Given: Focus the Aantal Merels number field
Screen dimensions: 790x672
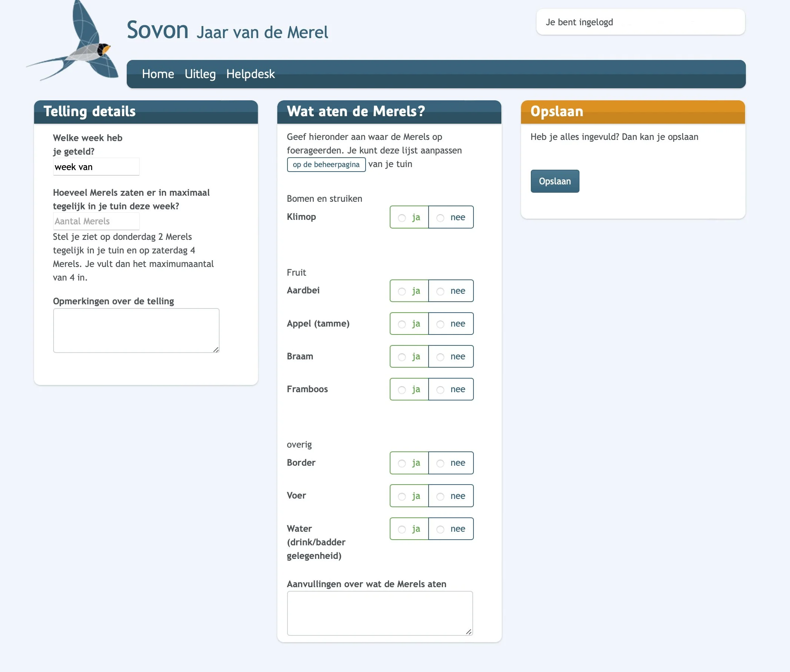Looking at the screenshot, I should [96, 221].
